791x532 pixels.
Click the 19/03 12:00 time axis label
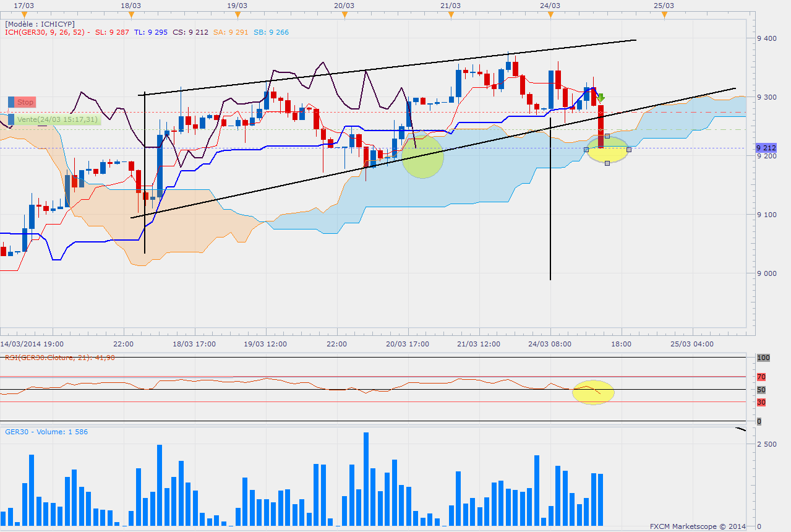click(265, 343)
